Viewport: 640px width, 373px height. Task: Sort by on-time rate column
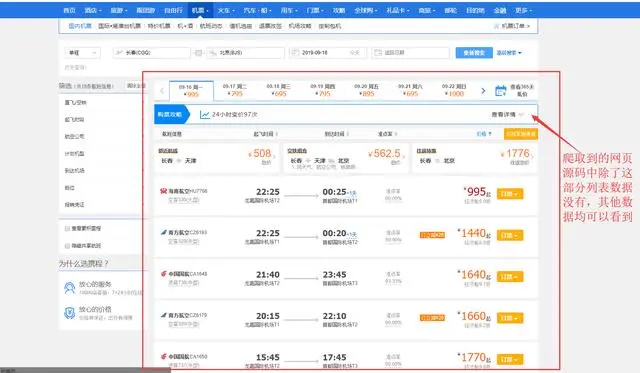pyautogui.click(x=387, y=134)
